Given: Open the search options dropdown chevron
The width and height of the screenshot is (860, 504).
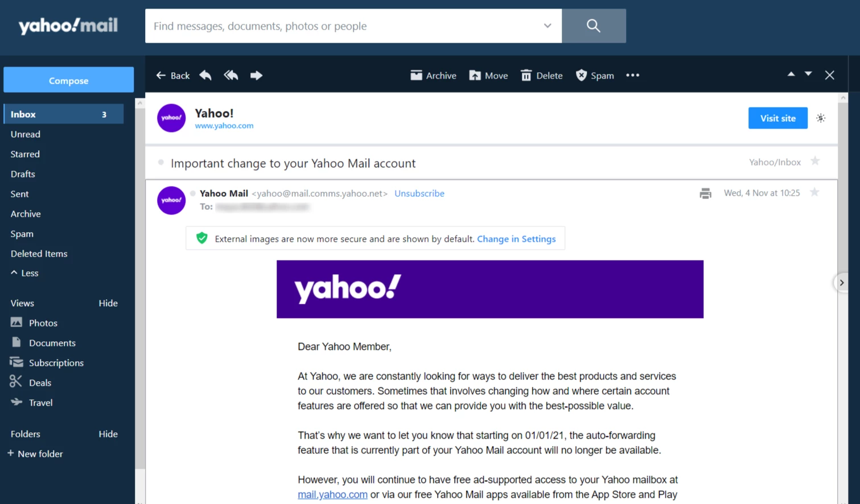Looking at the screenshot, I should coord(547,26).
